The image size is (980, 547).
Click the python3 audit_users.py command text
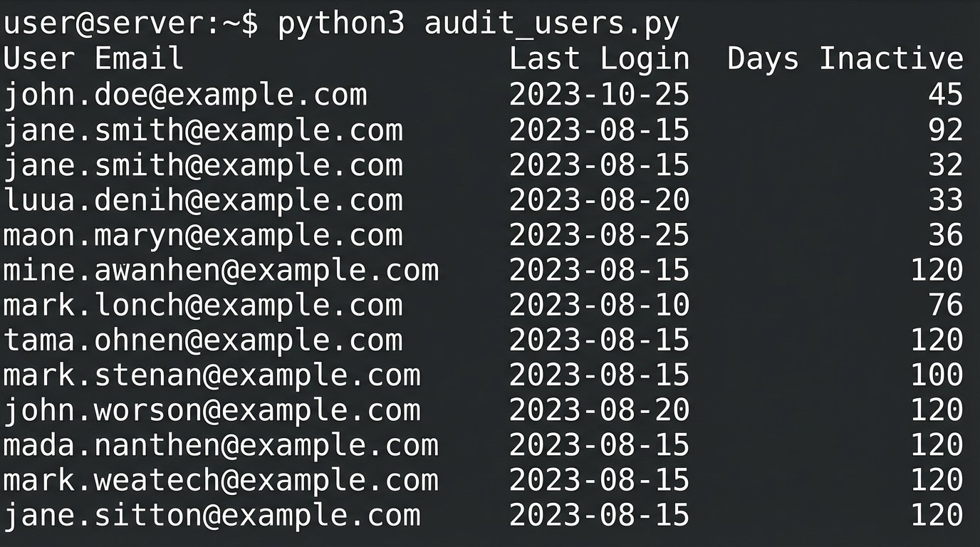(x=479, y=24)
